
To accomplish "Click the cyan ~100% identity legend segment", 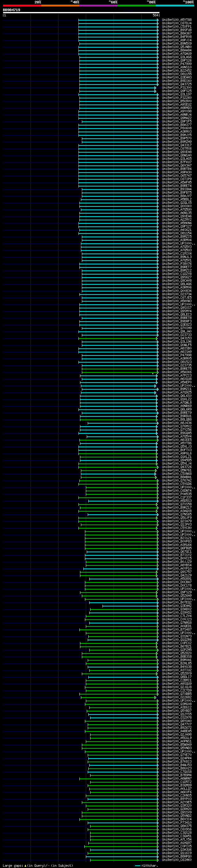I will (175, 6).
